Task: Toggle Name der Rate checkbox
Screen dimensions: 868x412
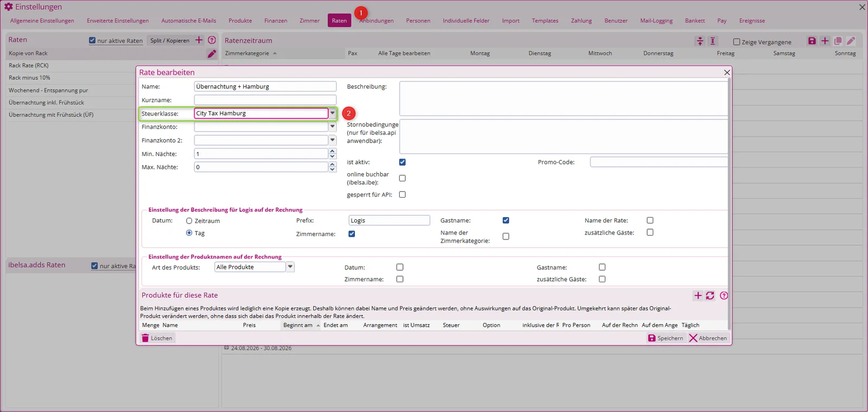Action: (x=650, y=220)
